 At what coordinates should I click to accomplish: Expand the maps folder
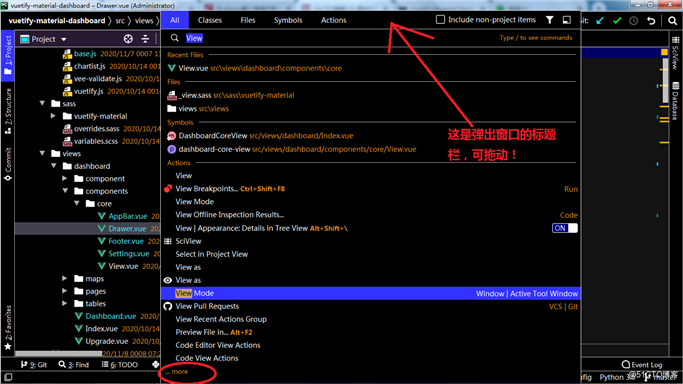pyautogui.click(x=64, y=279)
